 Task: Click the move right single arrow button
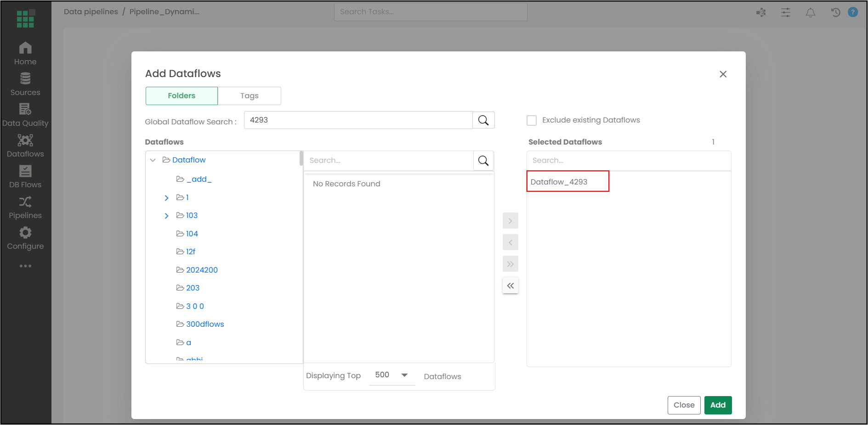[x=511, y=221]
